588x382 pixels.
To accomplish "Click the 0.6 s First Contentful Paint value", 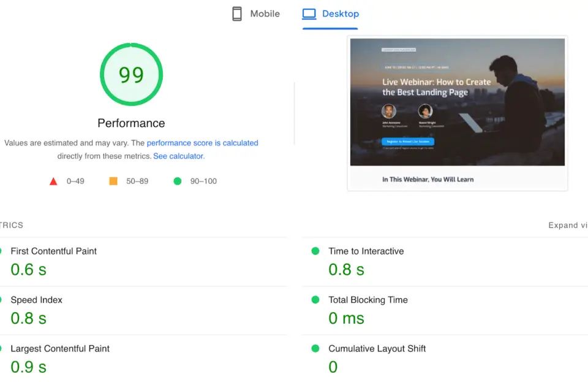I will click(x=29, y=270).
